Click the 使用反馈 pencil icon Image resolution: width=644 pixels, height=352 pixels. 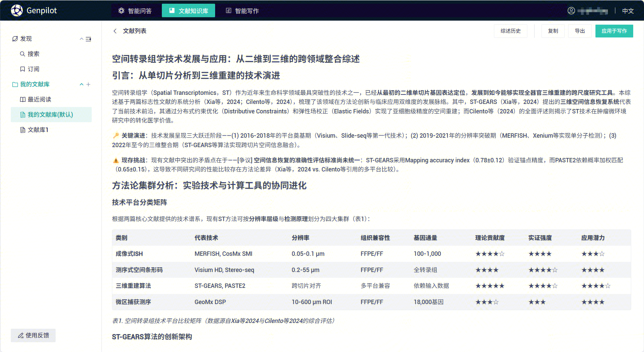click(21, 335)
